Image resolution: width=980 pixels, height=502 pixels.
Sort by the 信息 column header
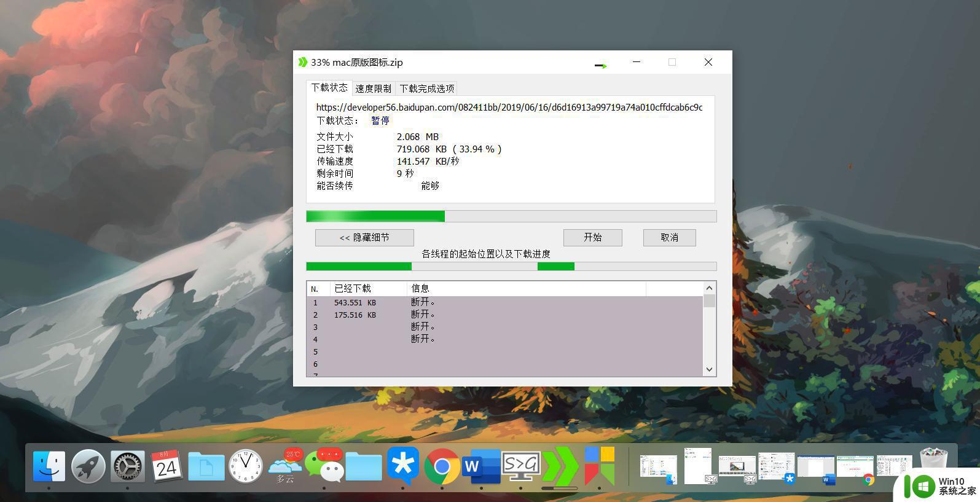click(527, 288)
